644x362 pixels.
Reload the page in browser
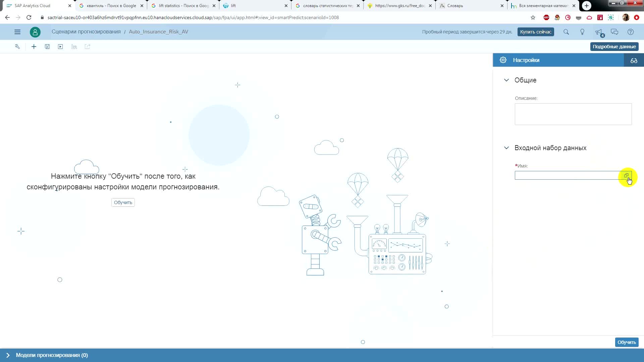pos(29,17)
